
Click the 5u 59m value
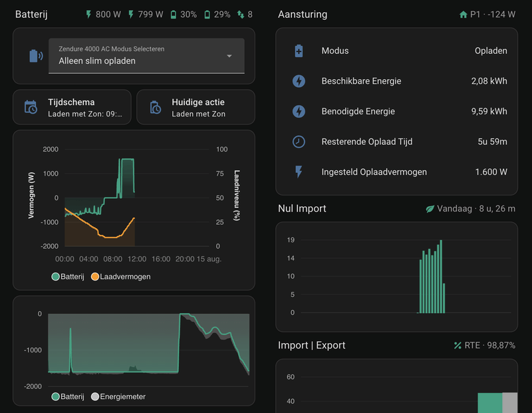click(492, 142)
